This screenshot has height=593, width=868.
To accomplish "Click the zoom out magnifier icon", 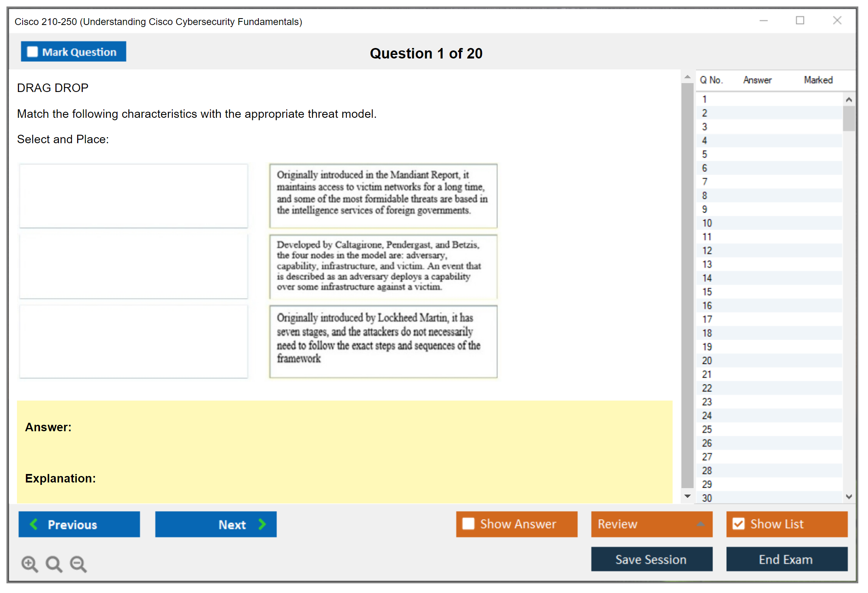I will [x=78, y=564].
